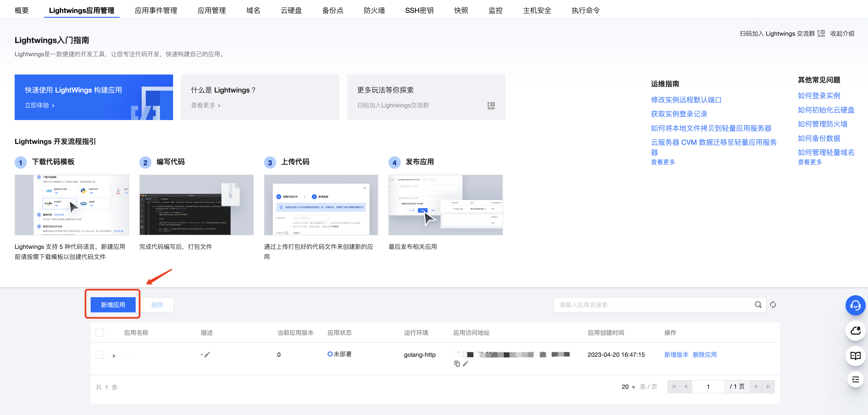Viewport: 868px width, 415px height.
Task: Refresh the application list
Action: (x=773, y=305)
